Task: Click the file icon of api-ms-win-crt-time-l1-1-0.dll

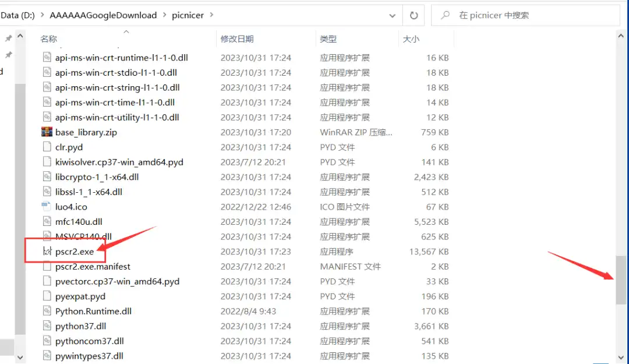Action: point(47,102)
